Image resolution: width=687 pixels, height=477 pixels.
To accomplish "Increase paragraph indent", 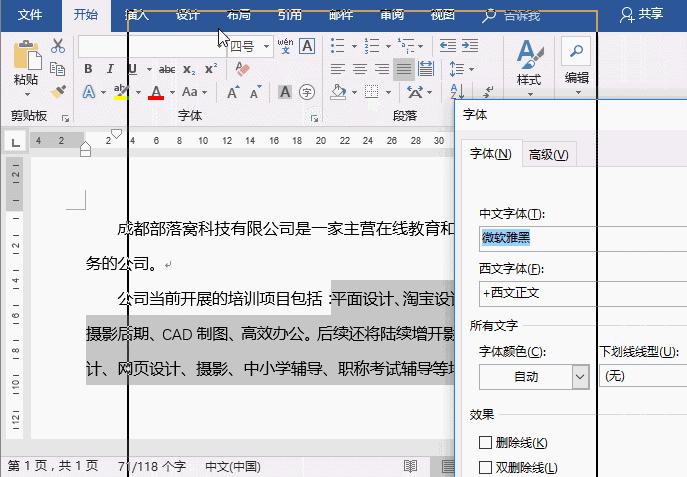I will [x=470, y=46].
